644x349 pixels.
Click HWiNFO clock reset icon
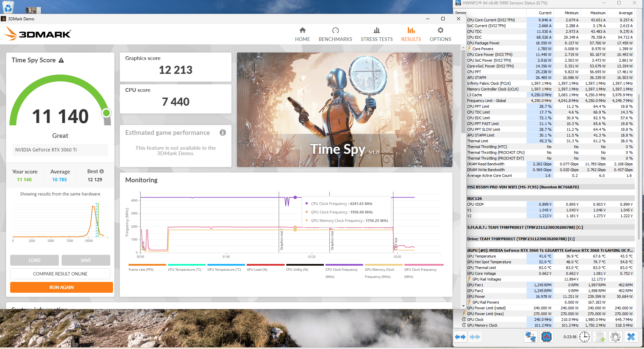coord(584,337)
